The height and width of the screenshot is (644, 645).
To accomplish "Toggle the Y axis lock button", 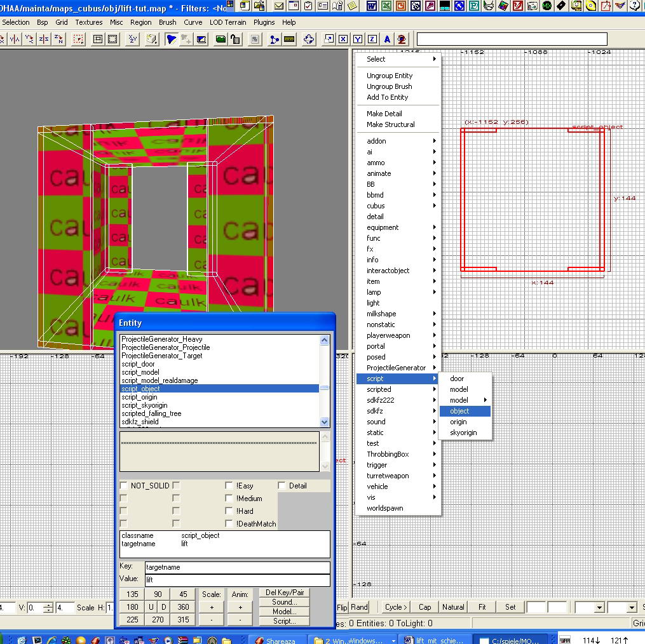I will (358, 39).
